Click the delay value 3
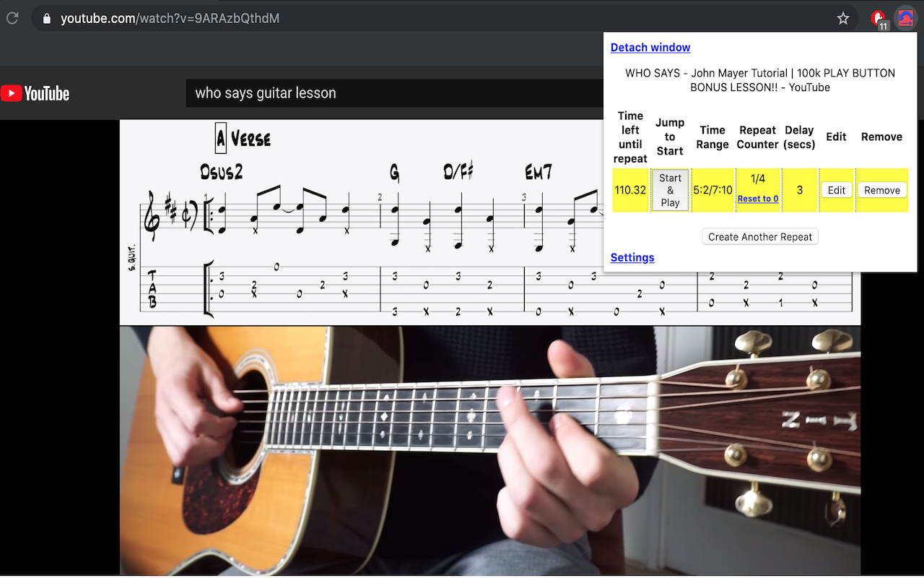924x578 pixels. pyautogui.click(x=800, y=190)
